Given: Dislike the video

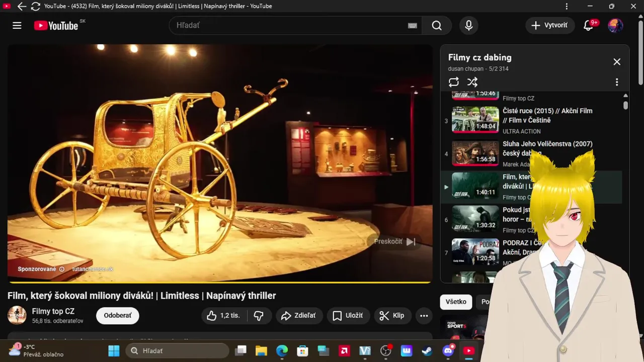Looking at the screenshot, I should click(x=259, y=315).
